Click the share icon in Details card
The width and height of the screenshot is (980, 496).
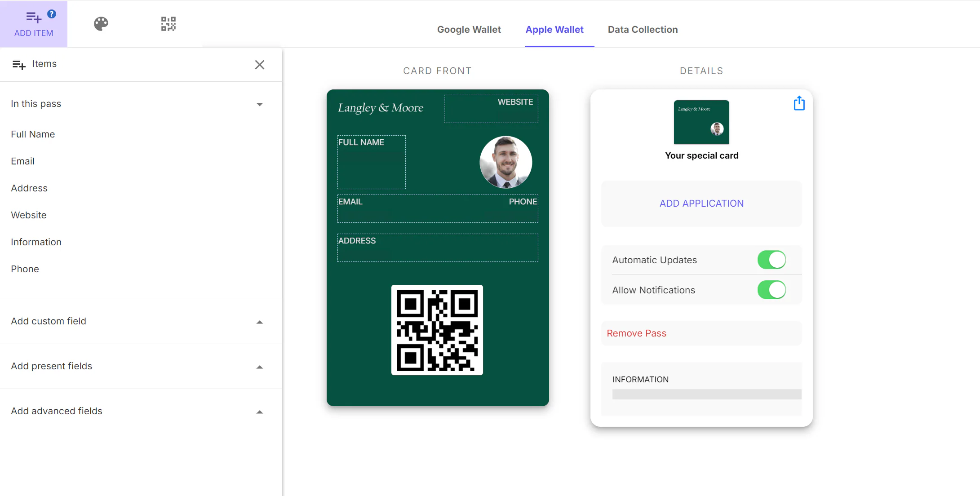click(799, 103)
